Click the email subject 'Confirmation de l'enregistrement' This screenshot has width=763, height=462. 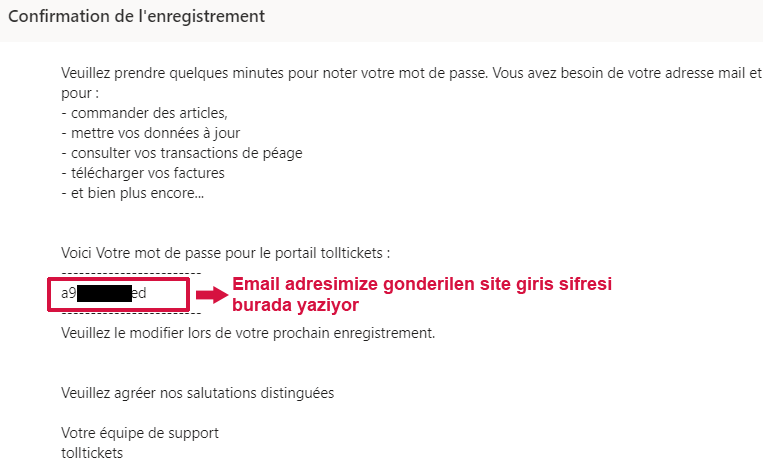136,17
